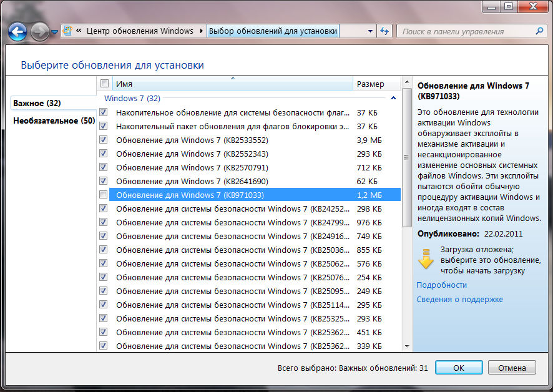
Task: Deselect the KB2570791 update checkbox
Action: click(x=104, y=167)
